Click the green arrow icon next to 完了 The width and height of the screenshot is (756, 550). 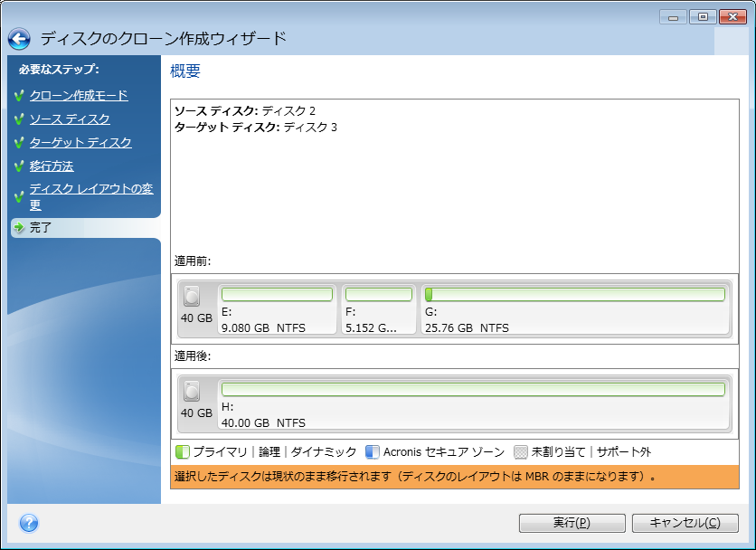click(x=19, y=227)
